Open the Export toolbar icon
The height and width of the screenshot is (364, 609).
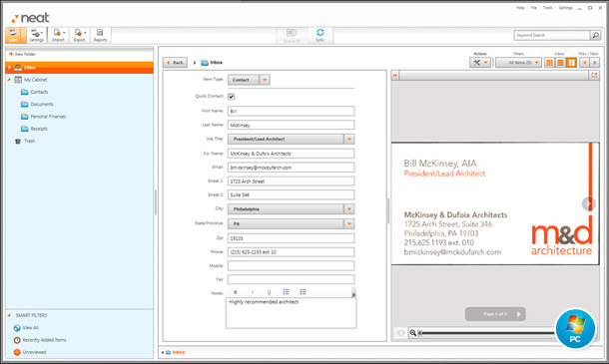[x=80, y=35]
